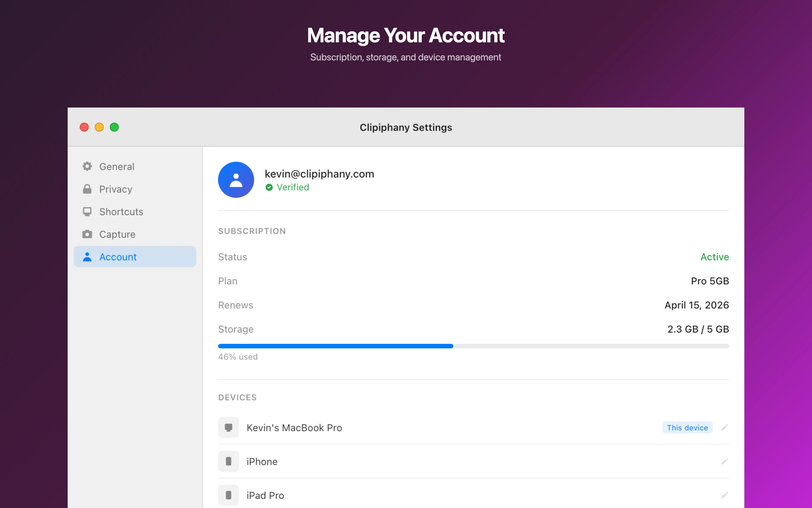Click the storage usage progress bar

(474, 346)
